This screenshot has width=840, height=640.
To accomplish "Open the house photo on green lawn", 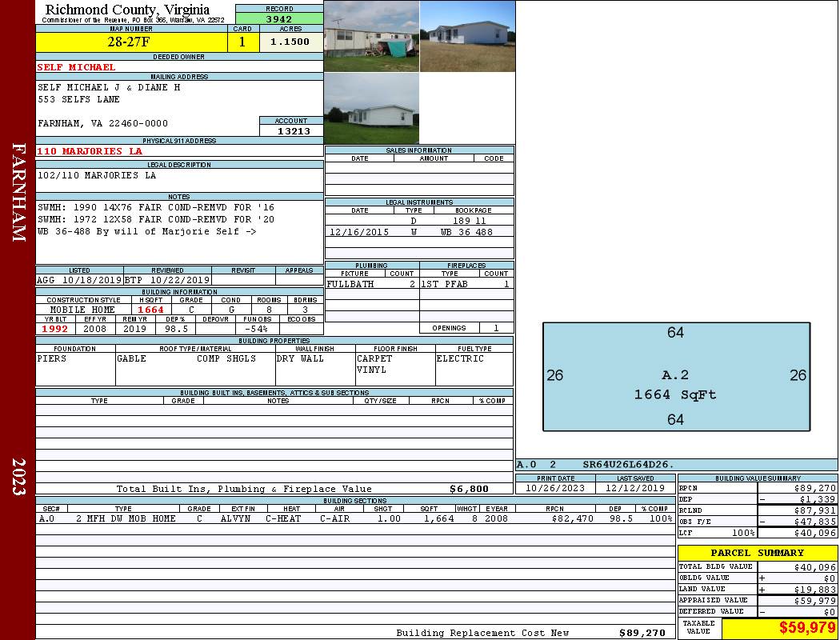I will (371, 109).
